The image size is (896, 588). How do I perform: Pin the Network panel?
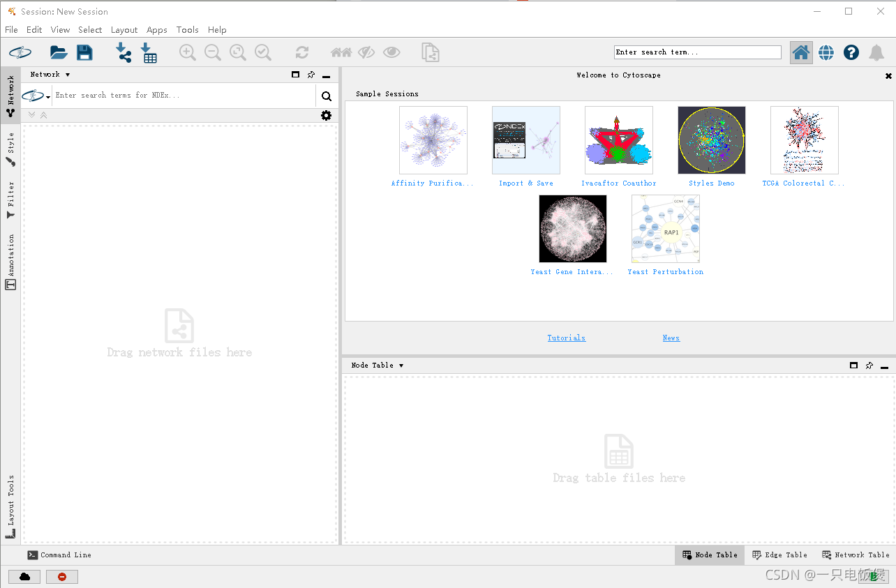tap(311, 75)
